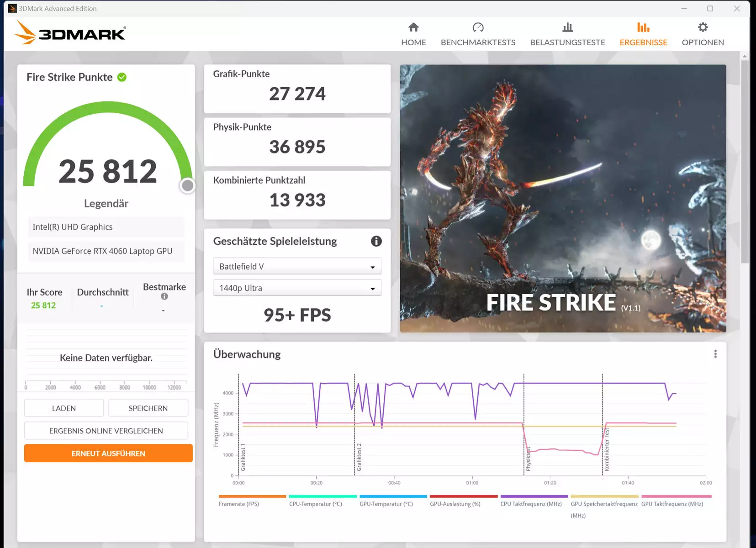
Task: Expand the Battlefield V game dropdown
Action: [x=297, y=266]
